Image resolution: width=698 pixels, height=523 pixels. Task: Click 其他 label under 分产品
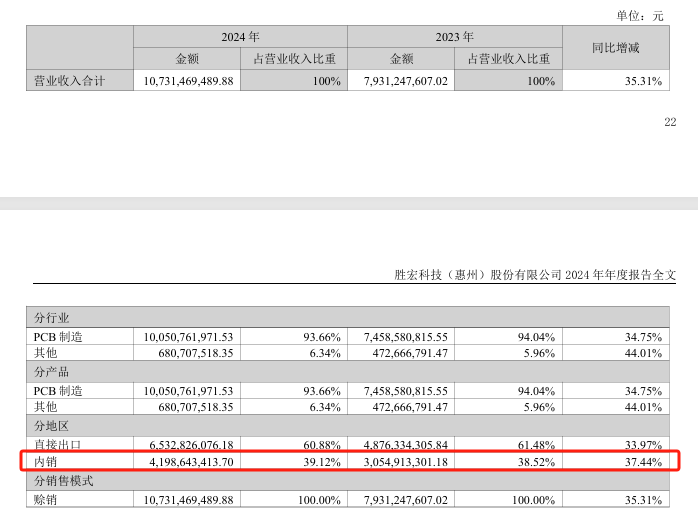45,407
